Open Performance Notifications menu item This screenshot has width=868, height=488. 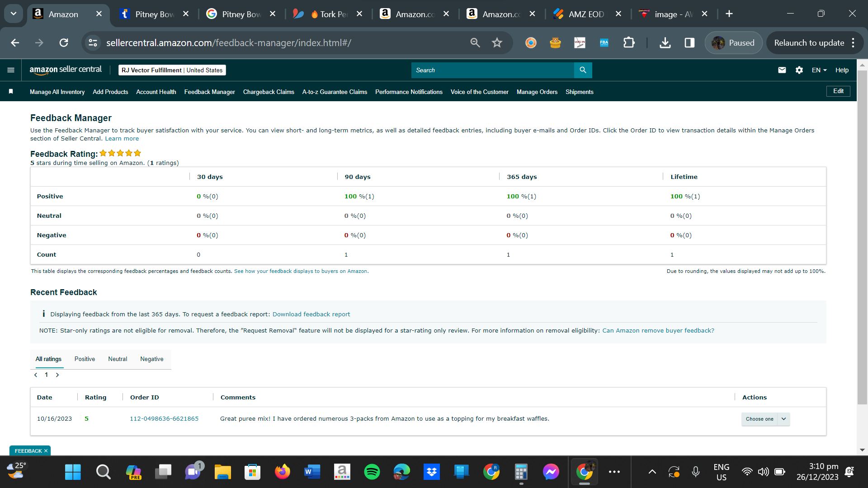click(x=409, y=92)
